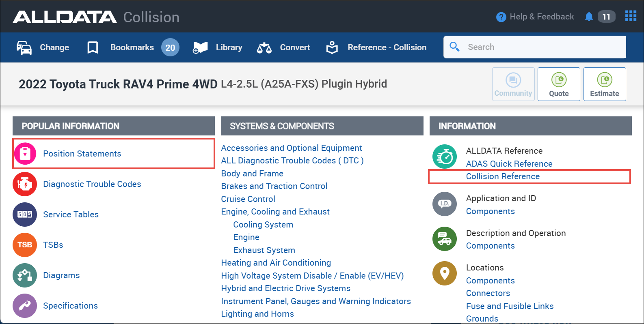644x324 pixels.
Task: Open the Cruise Control link
Action: pos(248,199)
